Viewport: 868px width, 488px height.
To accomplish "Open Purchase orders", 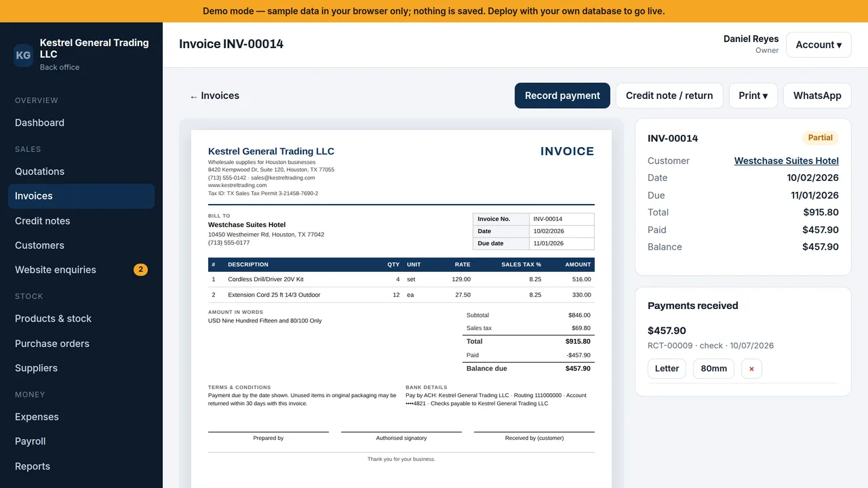I will (x=81, y=344).
